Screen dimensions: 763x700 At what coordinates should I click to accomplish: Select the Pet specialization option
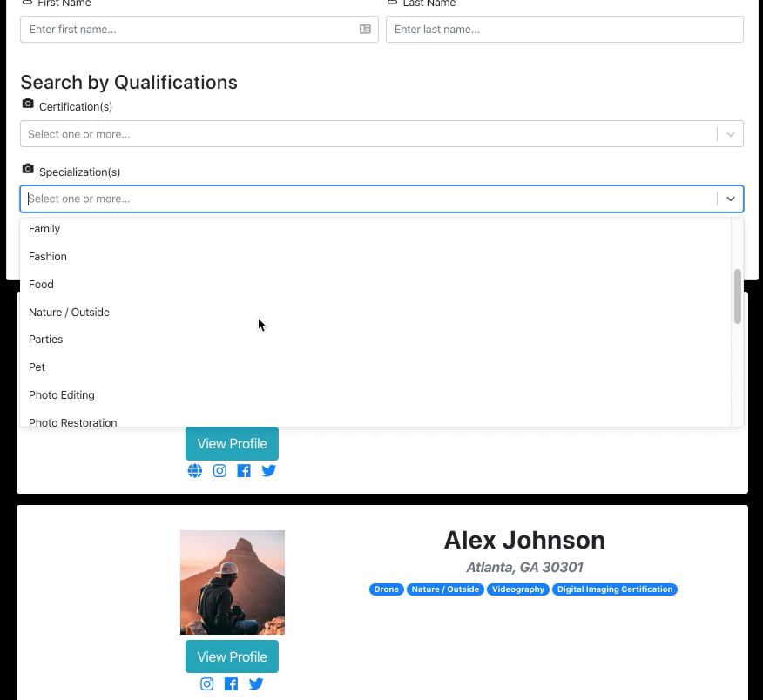tap(37, 367)
